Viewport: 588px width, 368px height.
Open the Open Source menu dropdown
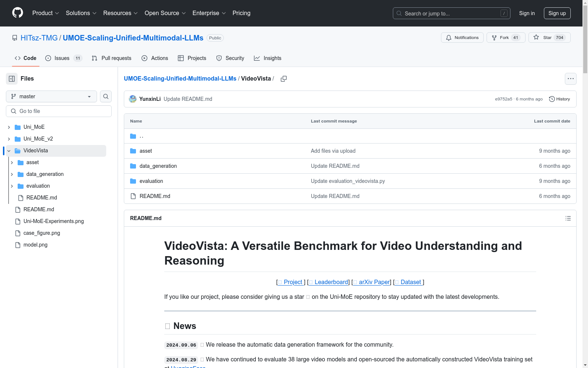(165, 13)
